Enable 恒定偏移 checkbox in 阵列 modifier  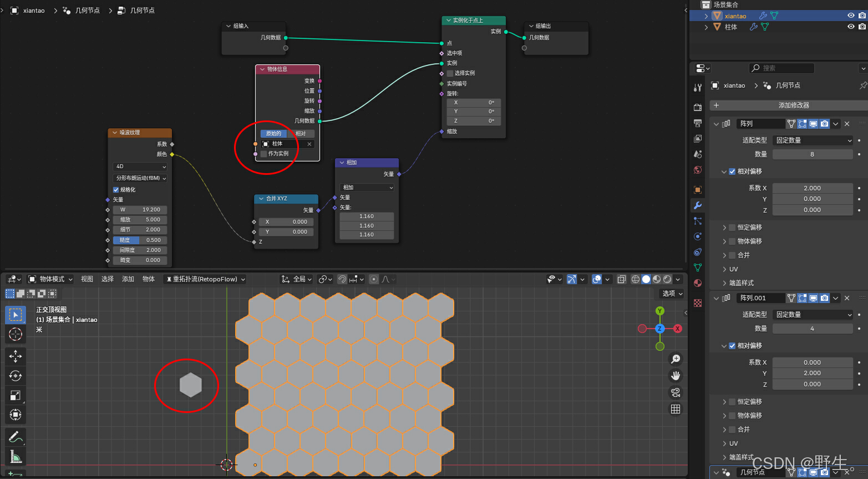[x=732, y=228]
